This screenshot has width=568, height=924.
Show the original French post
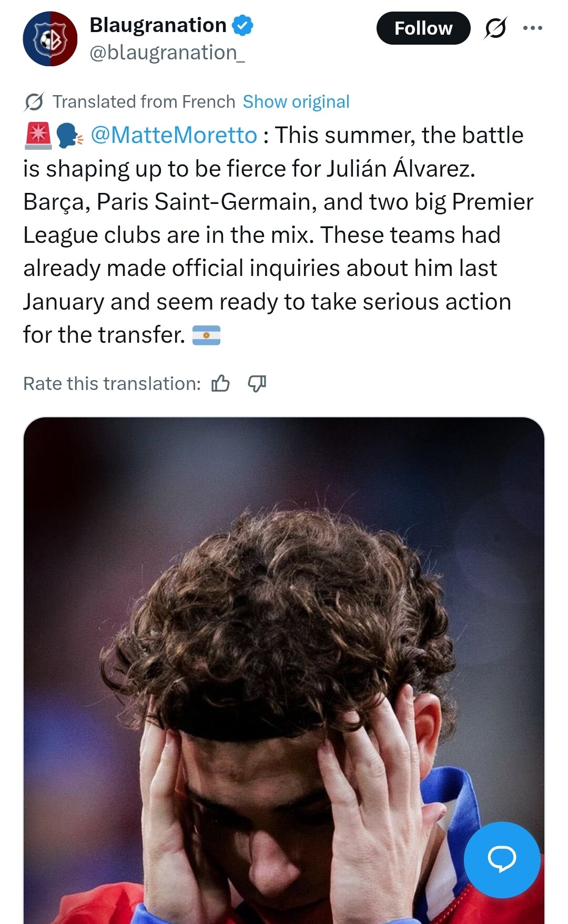tap(296, 102)
